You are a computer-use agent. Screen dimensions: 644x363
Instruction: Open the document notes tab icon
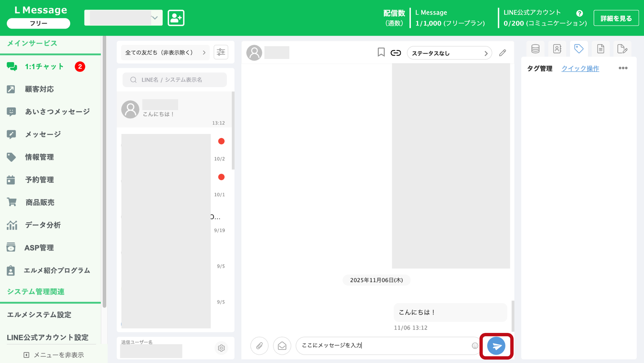(x=601, y=49)
